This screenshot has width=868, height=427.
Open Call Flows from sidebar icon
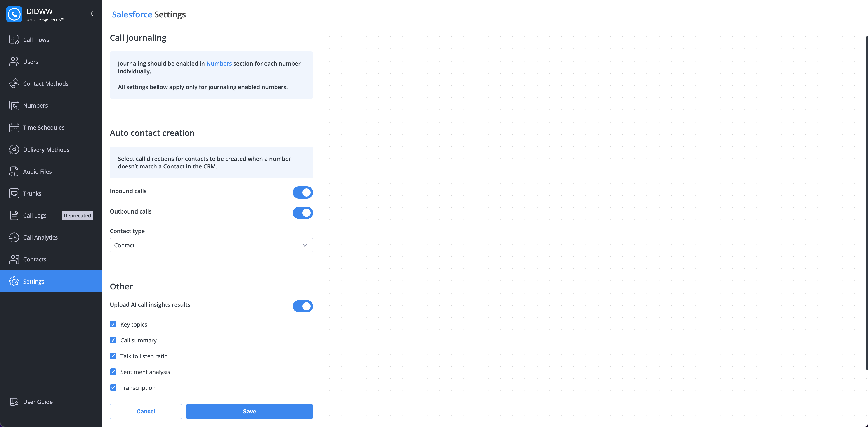(x=14, y=39)
